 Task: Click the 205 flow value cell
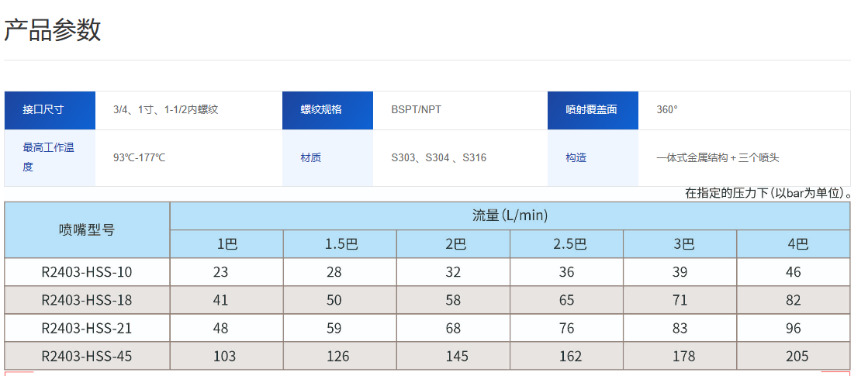794,356
